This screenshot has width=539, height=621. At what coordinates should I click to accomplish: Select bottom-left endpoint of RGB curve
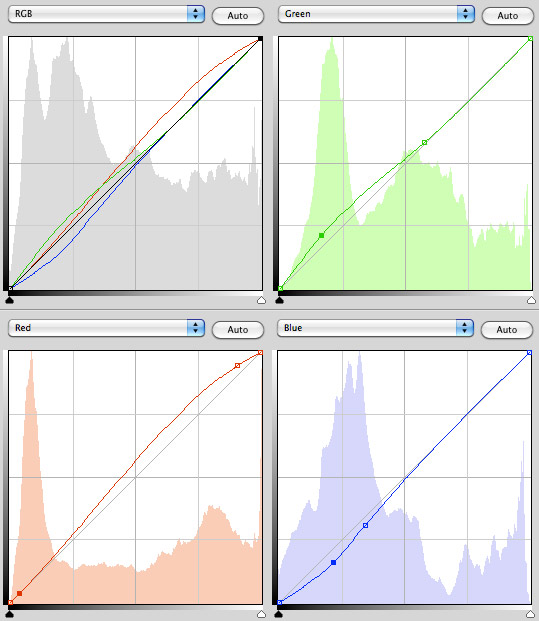click(x=11, y=288)
